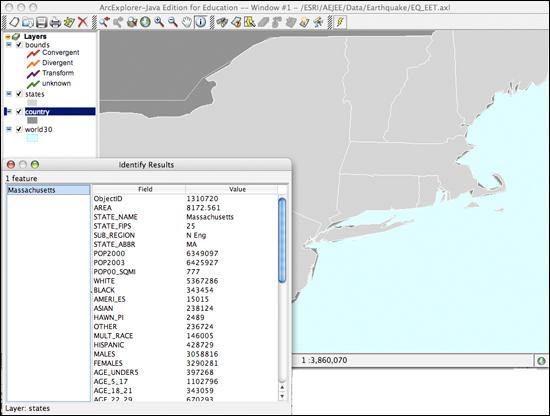Screen dimensions: 550x416
Task: Select Massachusetts in Identify Results list
Action: point(48,190)
